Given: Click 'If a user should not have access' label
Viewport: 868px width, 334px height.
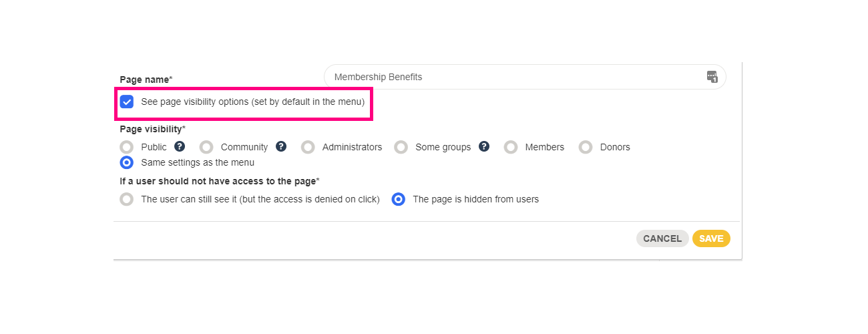Looking at the screenshot, I should coord(220,181).
